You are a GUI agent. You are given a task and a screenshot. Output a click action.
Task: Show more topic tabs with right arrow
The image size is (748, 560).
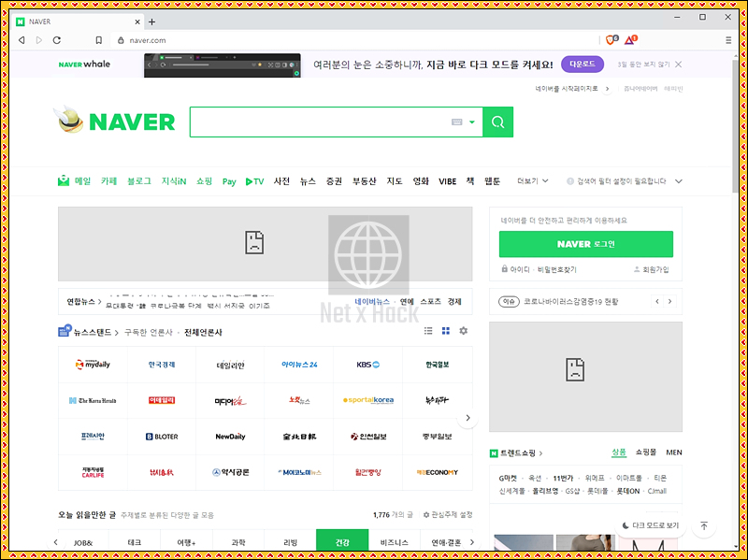[x=472, y=542]
